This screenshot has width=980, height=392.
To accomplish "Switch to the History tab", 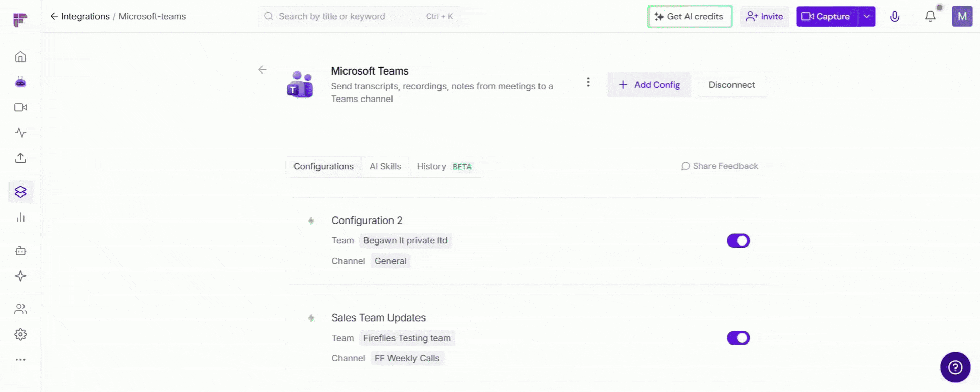I will 444,166.
